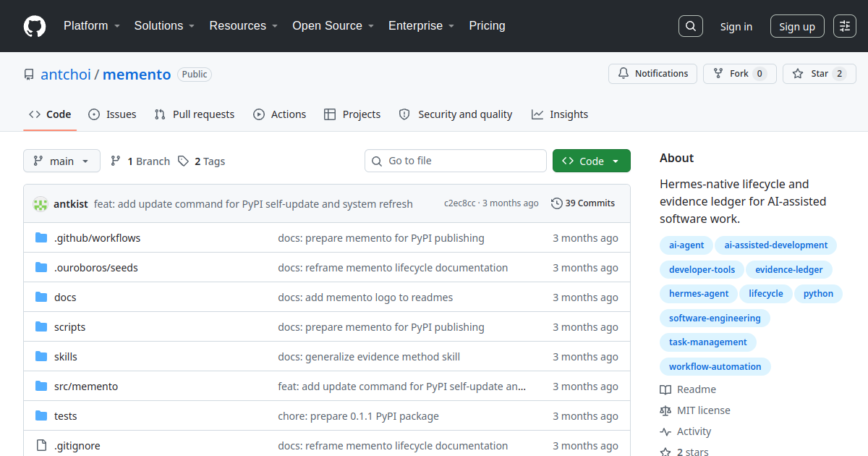Viewport: 868px width, 456px height.
Task: Click the book icon beside Readme
Action: tap(665, 389)
